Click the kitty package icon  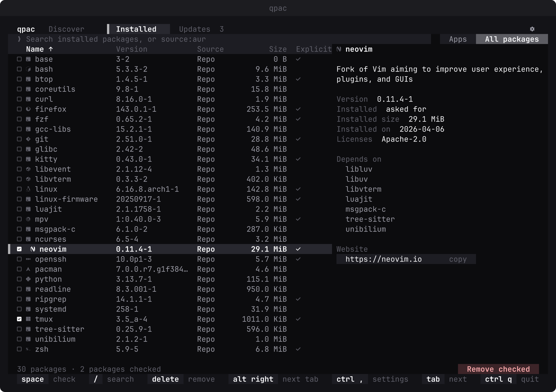click(x=28, y=159)
